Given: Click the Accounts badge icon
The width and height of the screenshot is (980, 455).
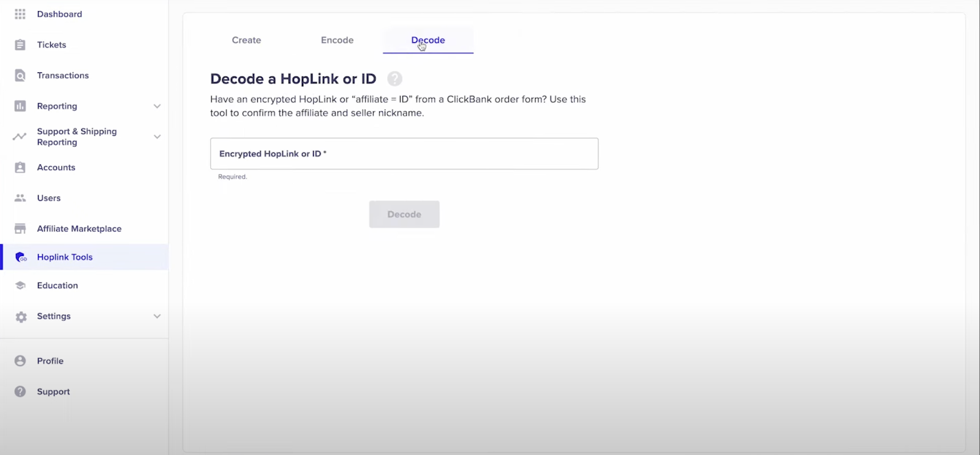Looking at the screenshot, I should coord(20,167).
